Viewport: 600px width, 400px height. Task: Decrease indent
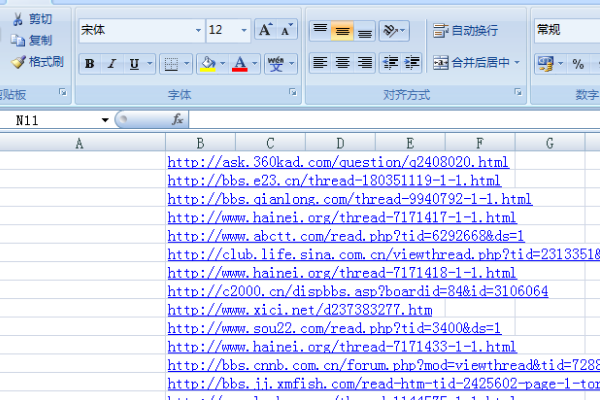[x=390, y=63]
